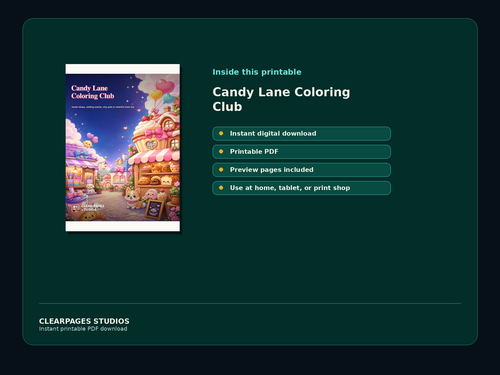Viewport: 500px width, 375px height.
Task: Click orange bullet beside 'Preview pages included'
Action: pyautogui.click(x=221, y=170)
